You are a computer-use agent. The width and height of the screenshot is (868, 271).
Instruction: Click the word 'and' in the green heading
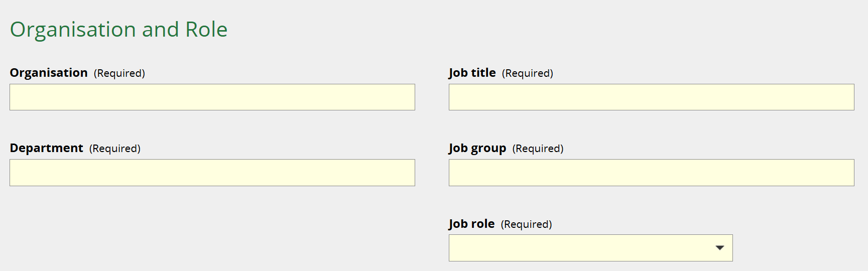click(x=161, y=30)
